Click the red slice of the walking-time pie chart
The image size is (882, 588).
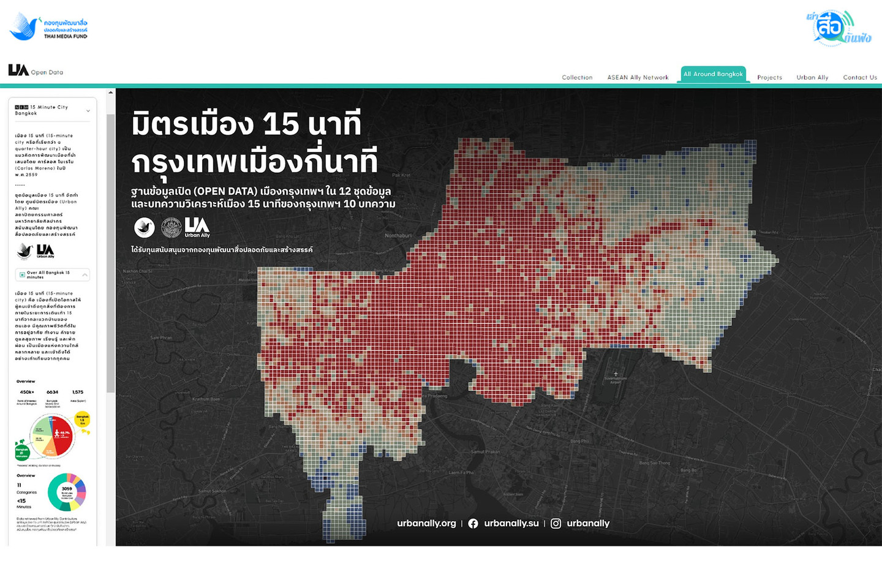(64, 436)
